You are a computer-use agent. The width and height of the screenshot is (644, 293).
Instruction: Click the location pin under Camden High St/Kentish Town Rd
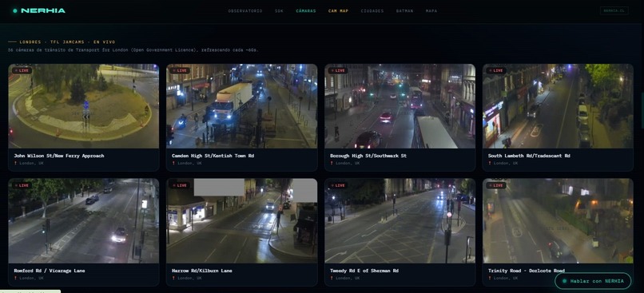tap(173, 164)
